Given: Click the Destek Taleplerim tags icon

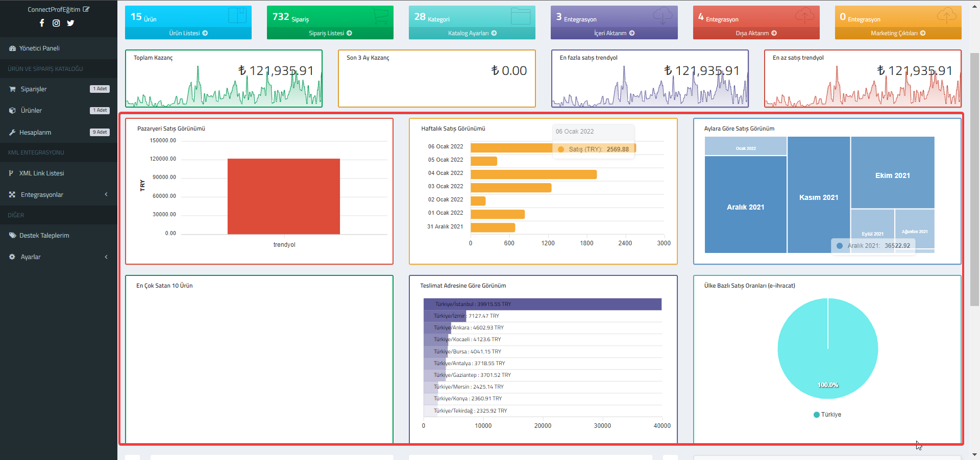Looking at the screenshot, I should click(12, 236).
